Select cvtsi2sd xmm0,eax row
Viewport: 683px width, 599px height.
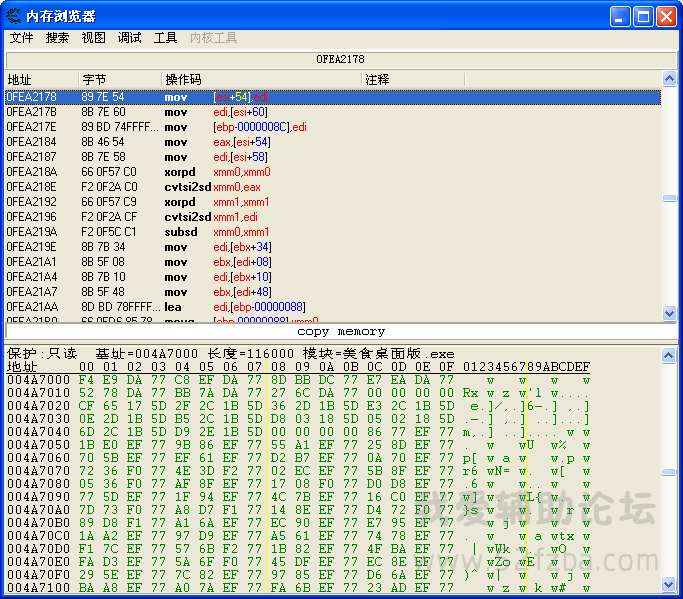pos(333,187)
